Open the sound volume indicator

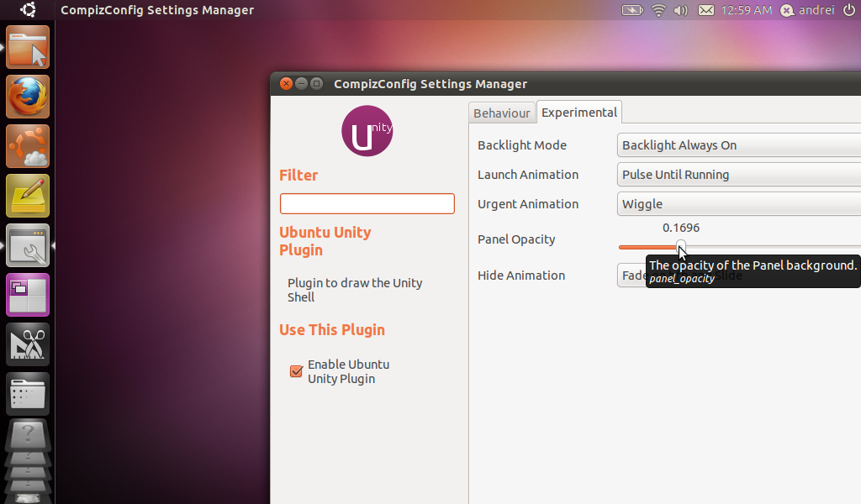pyautogui.click(x=681, y=10)
